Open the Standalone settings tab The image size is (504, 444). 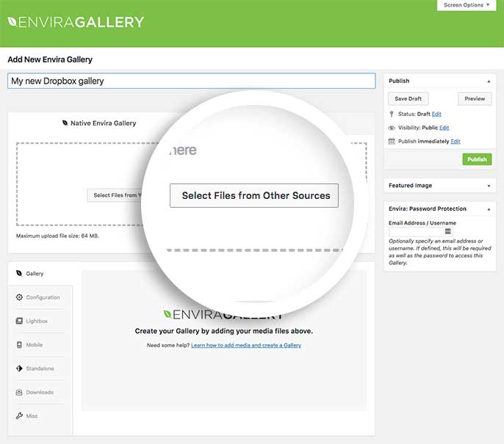[40, 368]
